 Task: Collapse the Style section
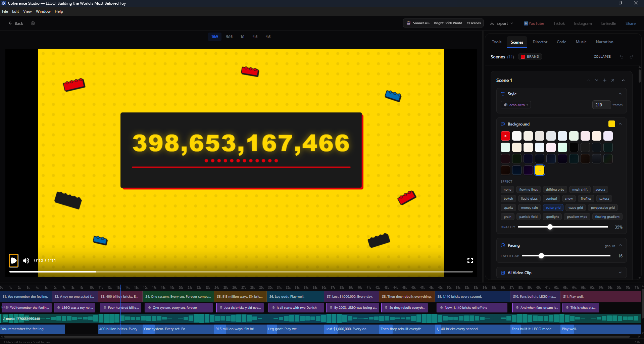[620, 94]
